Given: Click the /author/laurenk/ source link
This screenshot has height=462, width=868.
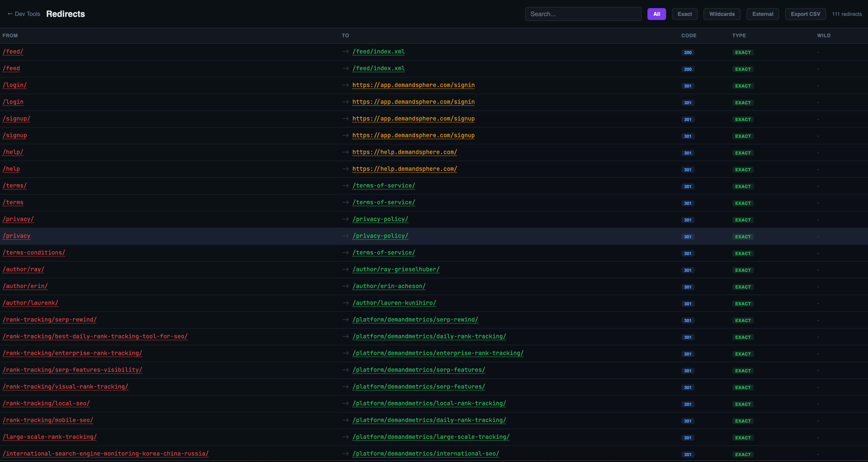Looking at the screenshot, I should [x=30, y=303].
